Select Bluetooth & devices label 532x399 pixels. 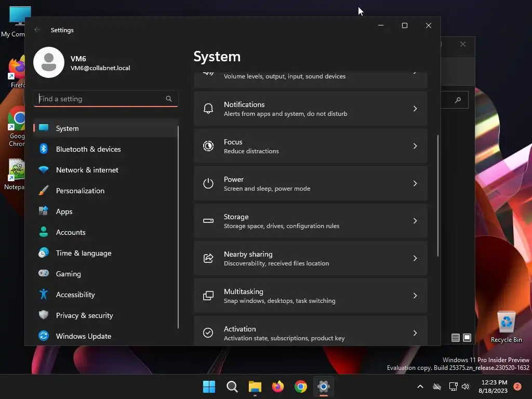tap(88, 149)
